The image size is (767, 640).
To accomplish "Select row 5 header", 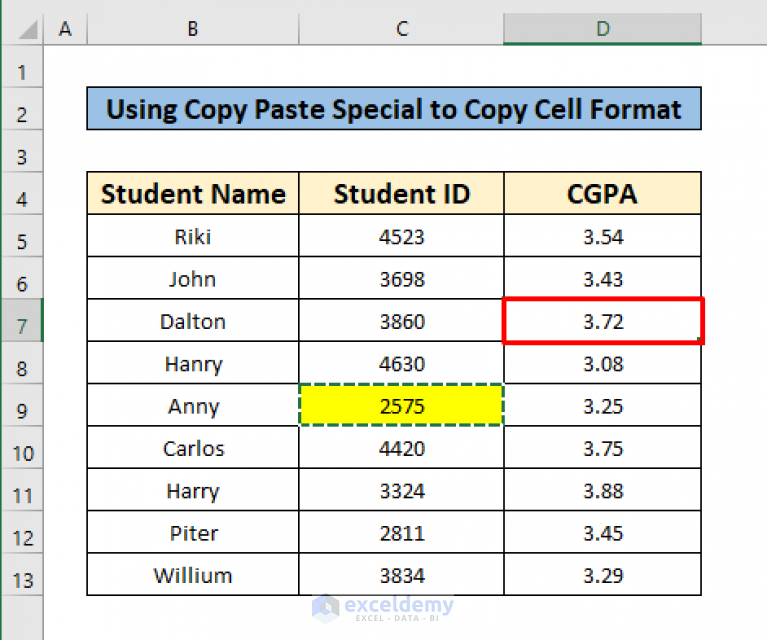I will [x=22, y=236].
